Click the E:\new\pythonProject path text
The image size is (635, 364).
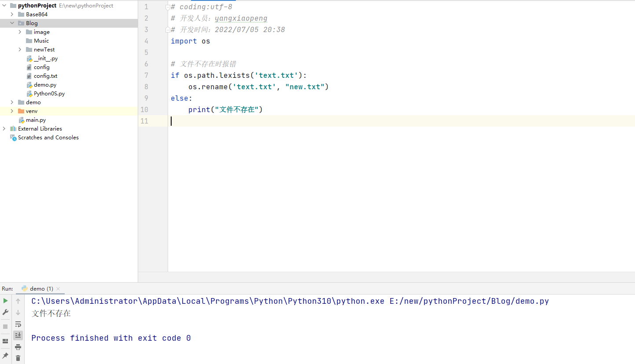(86, 6)
